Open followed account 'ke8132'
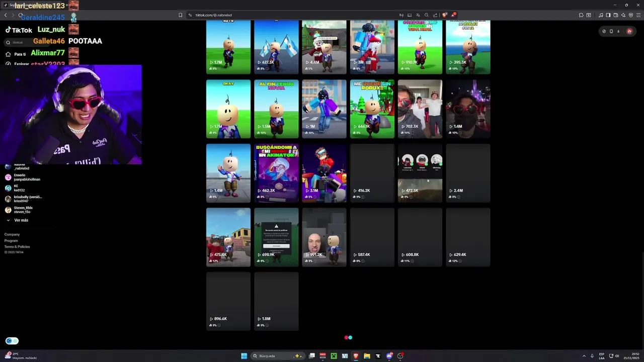 15,188
